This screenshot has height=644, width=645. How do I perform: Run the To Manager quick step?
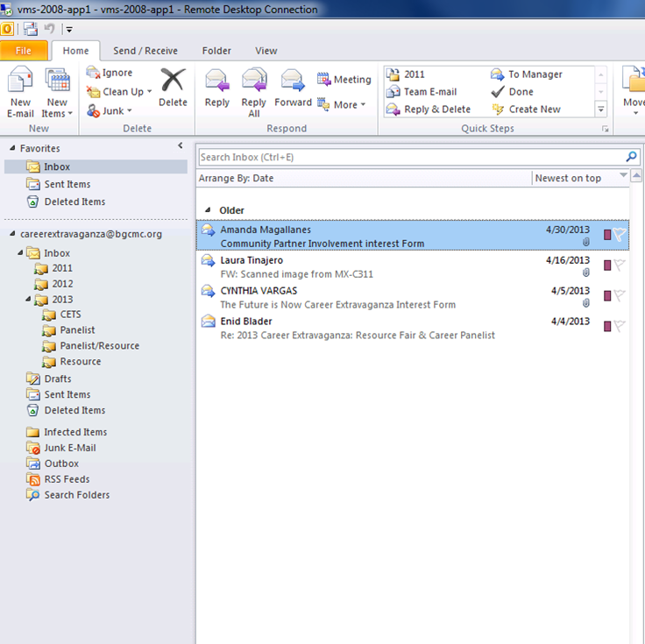[526, 74]
